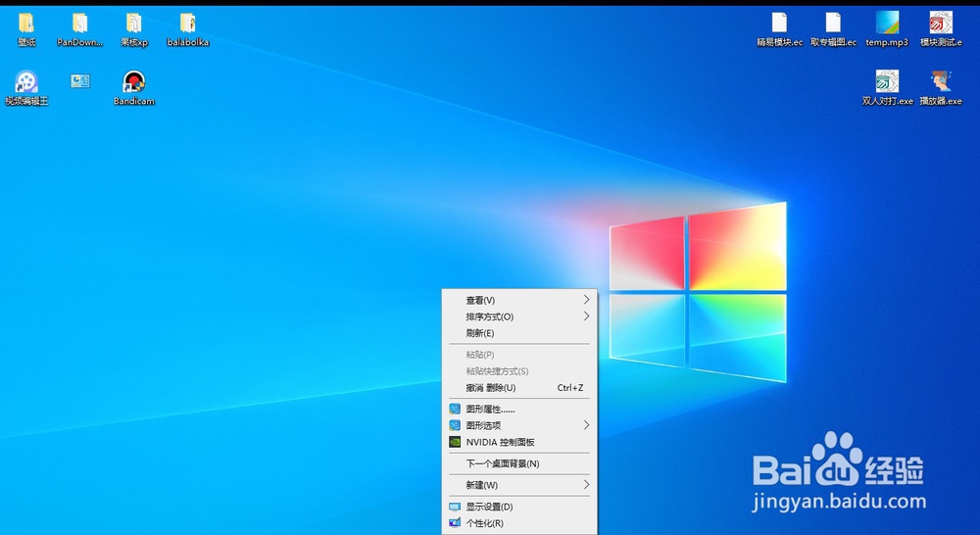The width and height of the screenshot is (980, 535).
Task: Choose 撤消 删除(U) Ctrl+Z entry
Action: [519, 387]
